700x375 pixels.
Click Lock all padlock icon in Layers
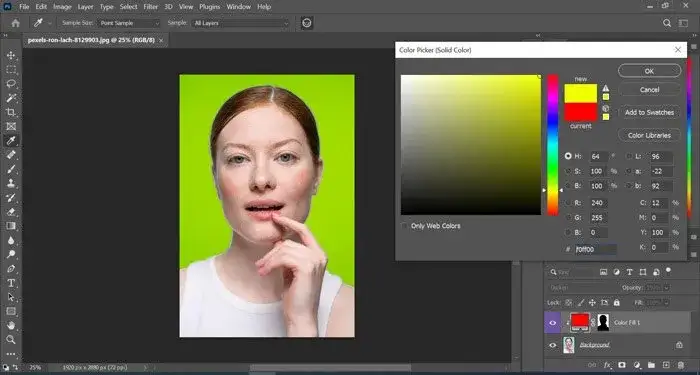click(x=617, y=302)
